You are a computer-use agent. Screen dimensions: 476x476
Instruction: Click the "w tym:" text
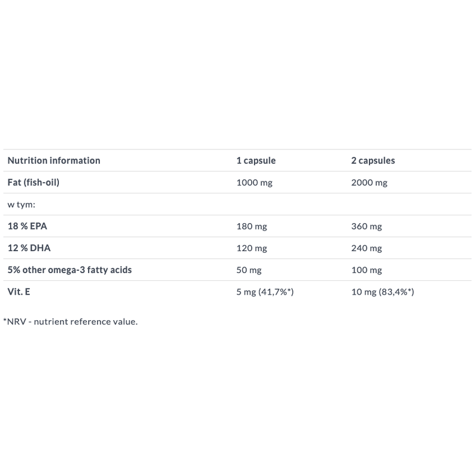click(x=21, y=205)
